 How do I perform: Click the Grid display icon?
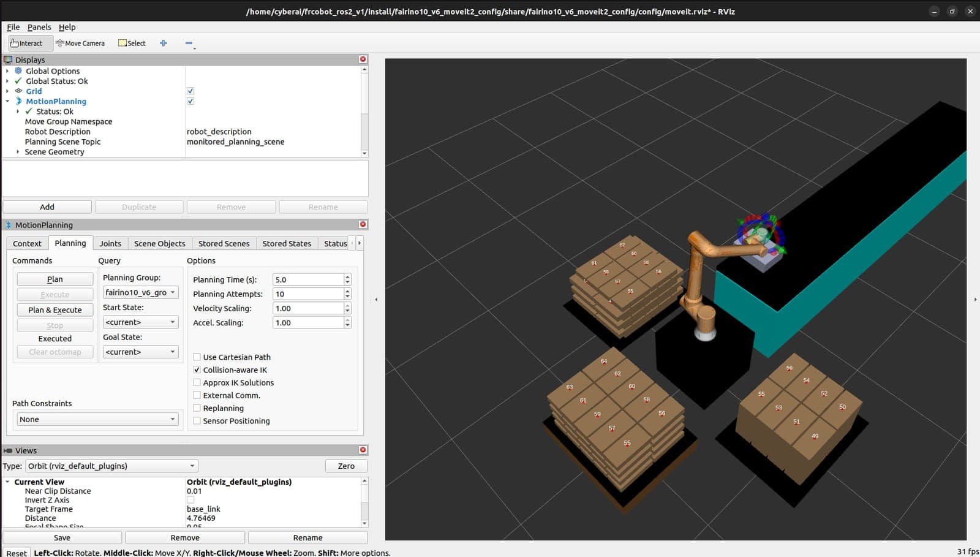(18, 91)
